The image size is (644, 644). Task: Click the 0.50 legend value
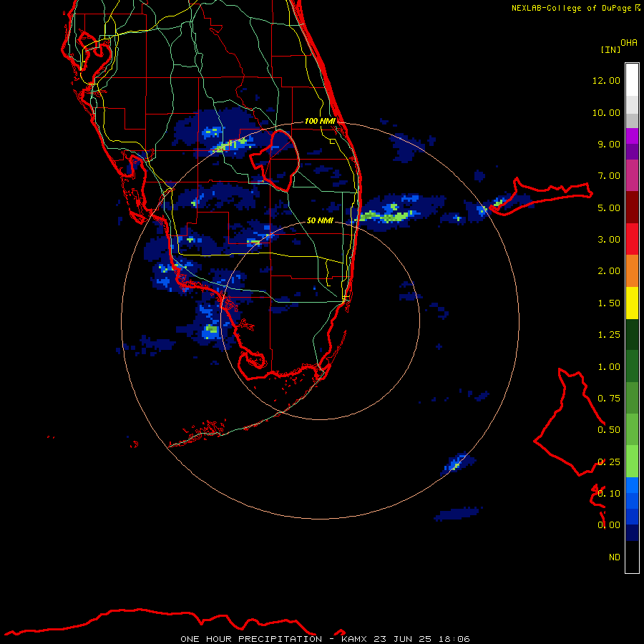pyautogui.click(x=609, y=430)
